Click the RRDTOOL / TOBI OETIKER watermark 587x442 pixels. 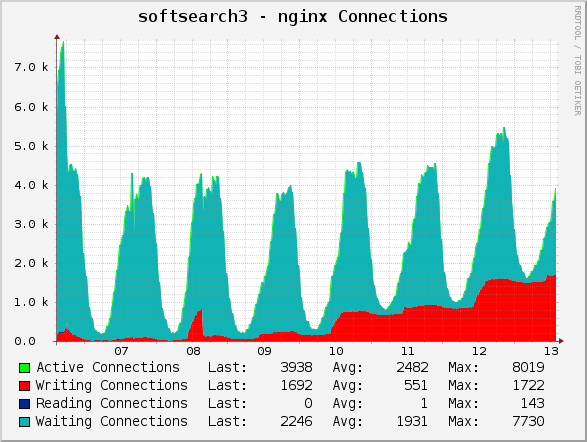coord(578,61)
